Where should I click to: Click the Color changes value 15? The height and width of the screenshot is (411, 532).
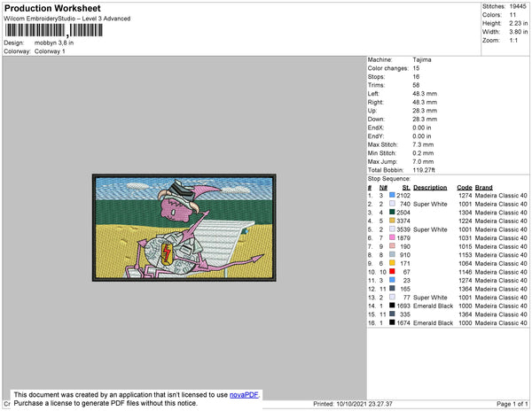pyautogui.click(x=417, y=68)
